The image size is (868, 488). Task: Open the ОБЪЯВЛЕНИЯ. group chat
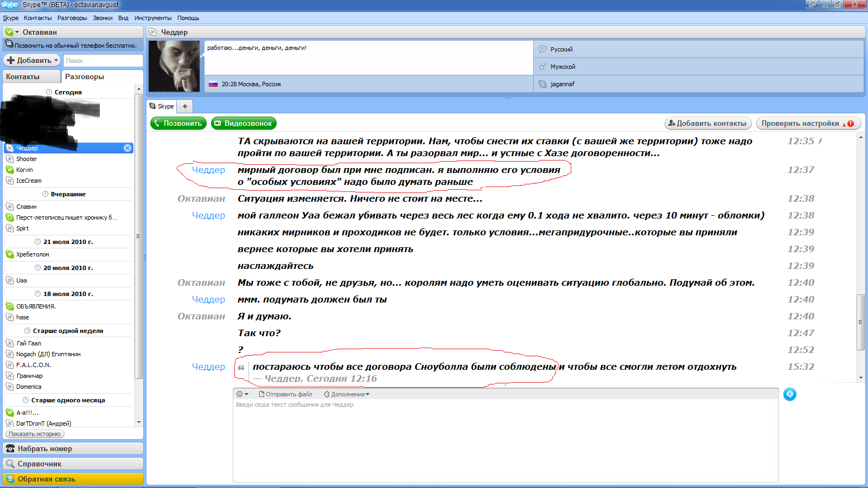click(68, 306)
